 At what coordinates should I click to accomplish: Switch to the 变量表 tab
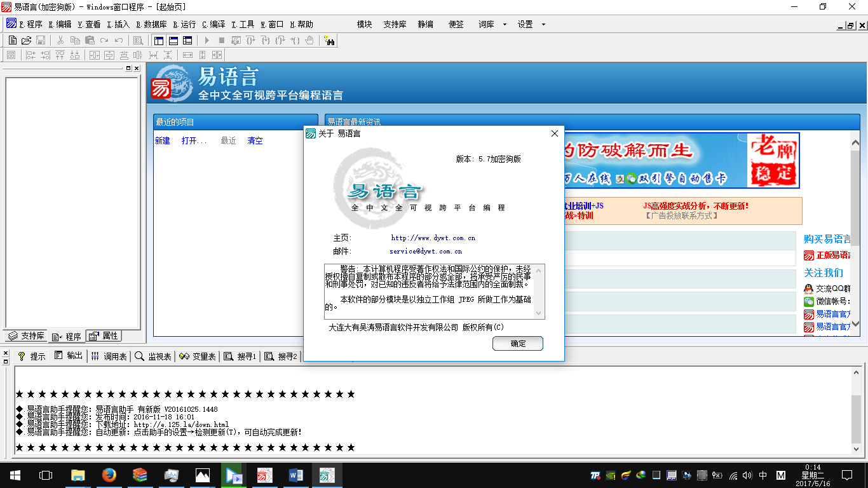click(198, 356)
